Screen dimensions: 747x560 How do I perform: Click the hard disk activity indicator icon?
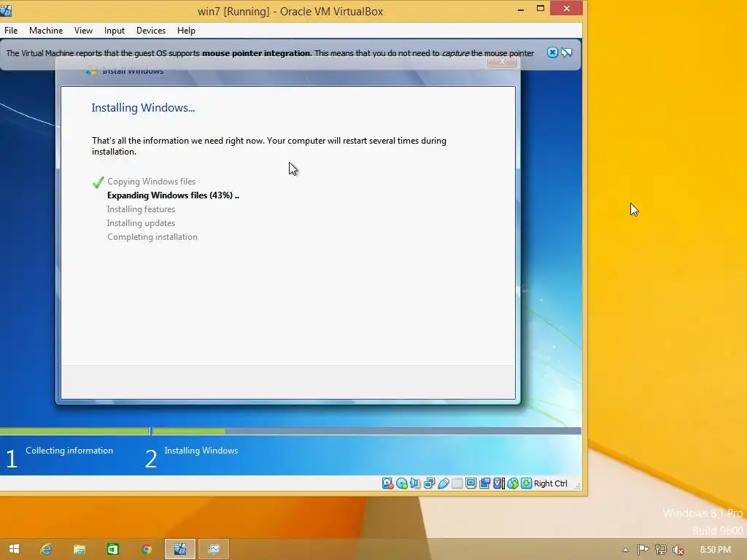pos(388,483)
